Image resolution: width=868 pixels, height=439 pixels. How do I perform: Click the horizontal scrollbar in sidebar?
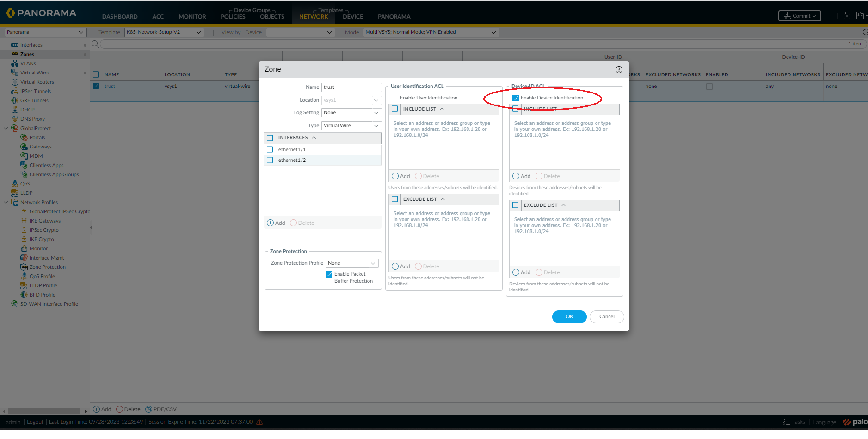44,411
